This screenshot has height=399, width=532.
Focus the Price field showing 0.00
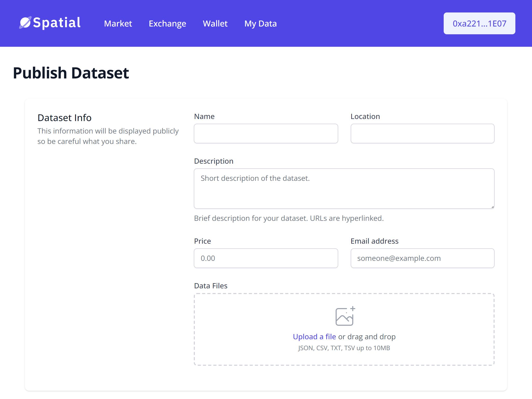point(266,258)
